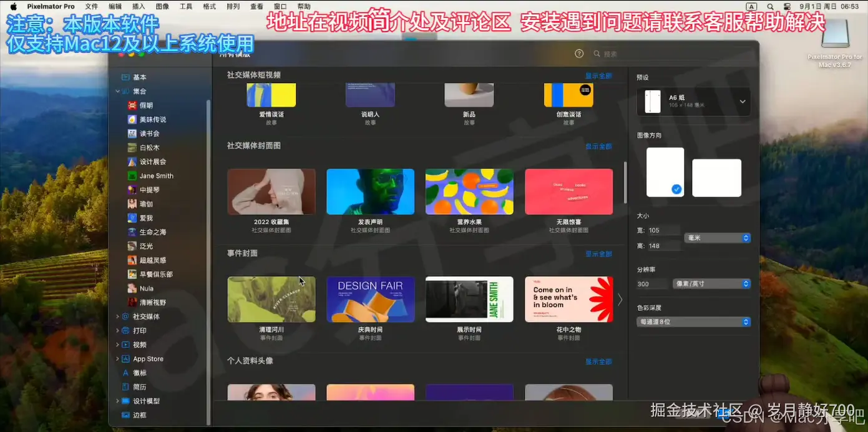Click 显示全部 beside 事件封面

click(599, 254)
